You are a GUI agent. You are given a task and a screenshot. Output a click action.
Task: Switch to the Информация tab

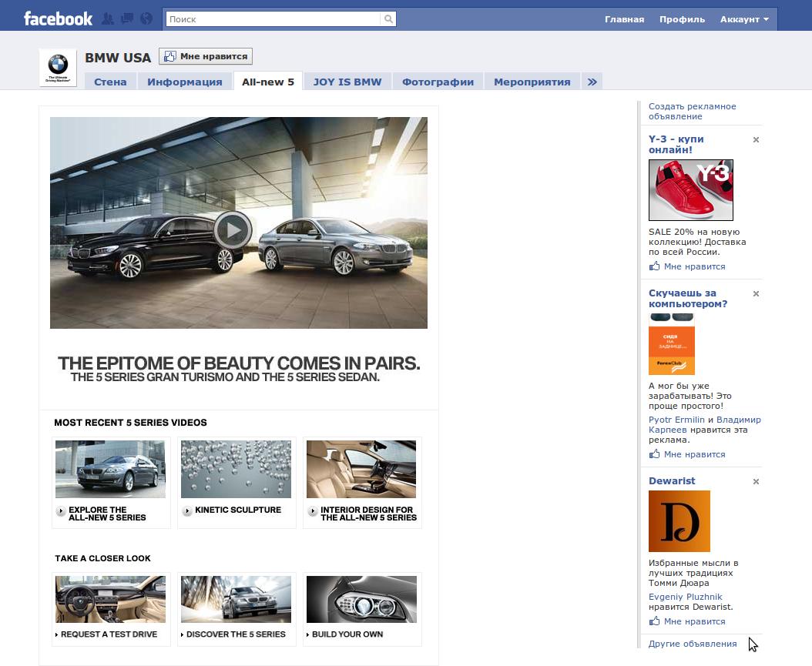[x=184, y=82]
